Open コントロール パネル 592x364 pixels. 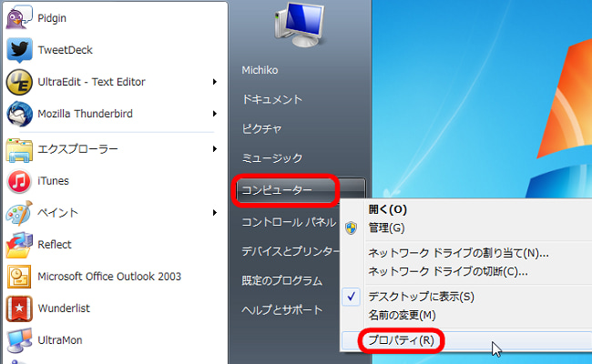point(289,222)
